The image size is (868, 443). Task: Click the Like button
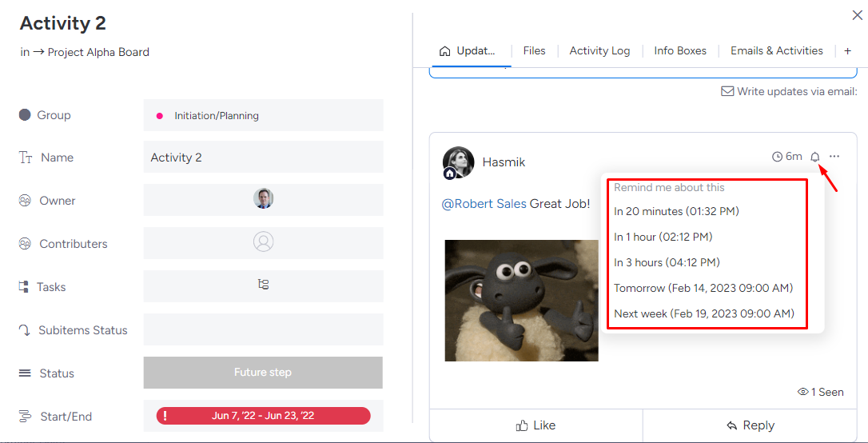(x=536, y=425)
